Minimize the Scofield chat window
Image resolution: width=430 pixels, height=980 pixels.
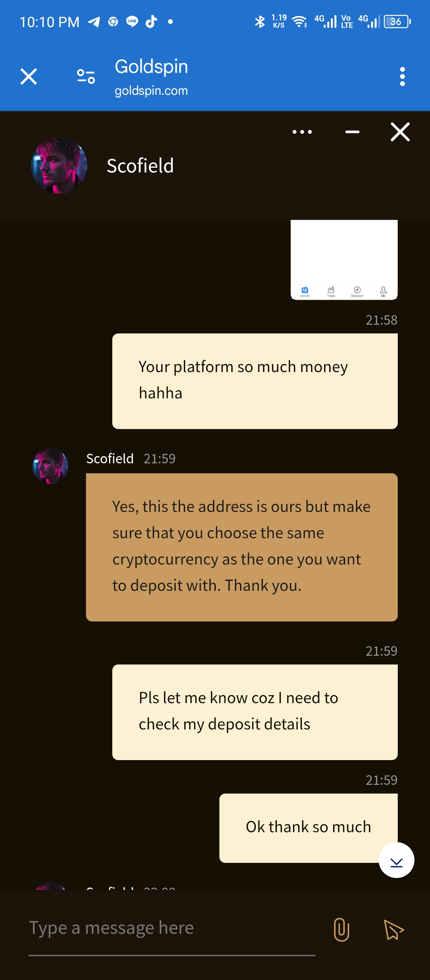point(352,132)
